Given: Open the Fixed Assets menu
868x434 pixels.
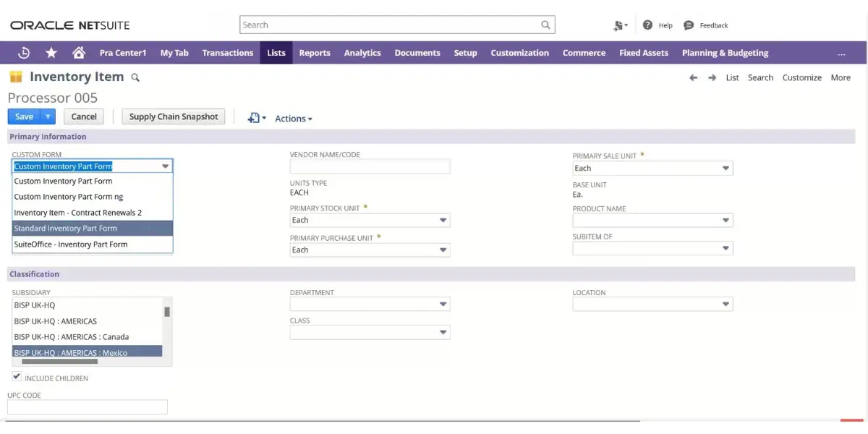Looking at the screenshot, I should point(644,53).
